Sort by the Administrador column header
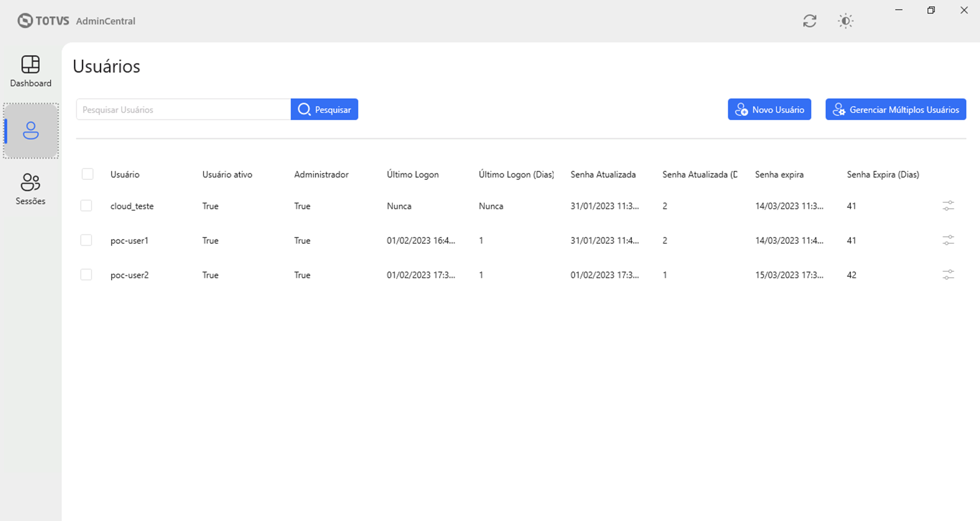The height and width of the screenshot is (521, 980). pyautogui.click(x=321, y=174)
